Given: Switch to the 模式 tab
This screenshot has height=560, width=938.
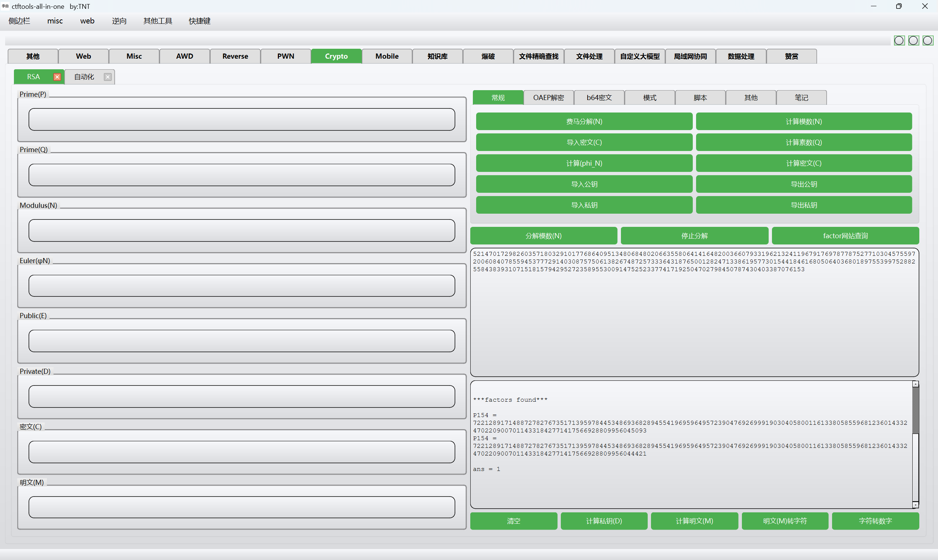Looking at the screenshot, I should [x=650, y=98].
